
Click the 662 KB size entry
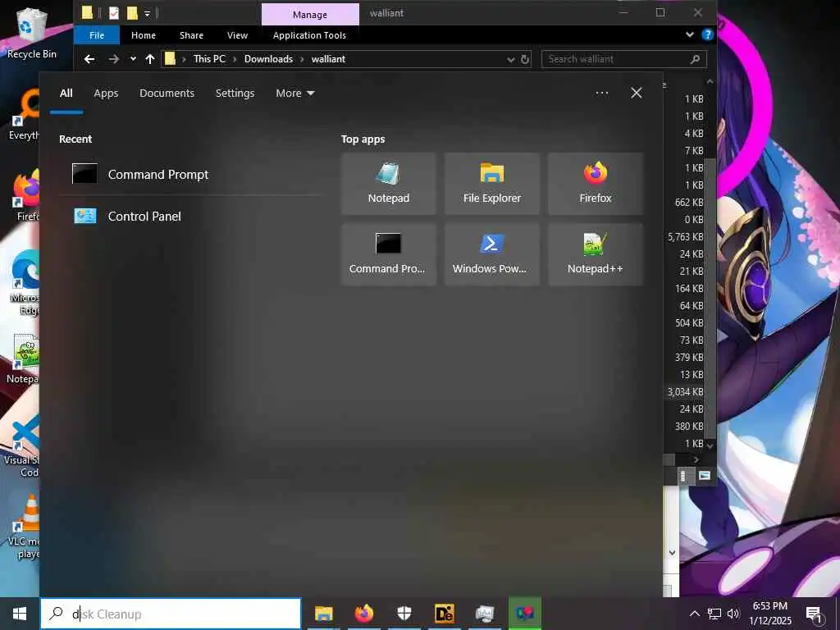(689, 203)
